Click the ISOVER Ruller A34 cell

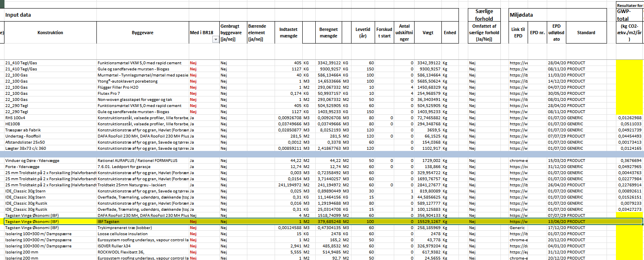click(143, 246)
